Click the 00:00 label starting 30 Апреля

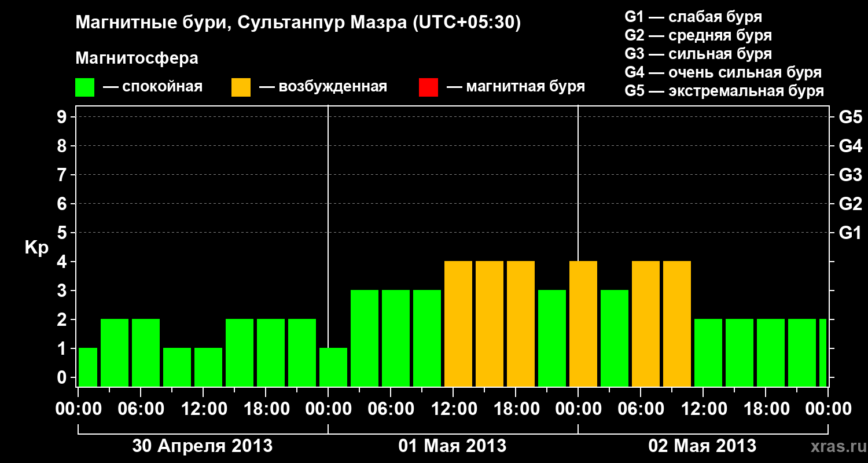point(79,409)
